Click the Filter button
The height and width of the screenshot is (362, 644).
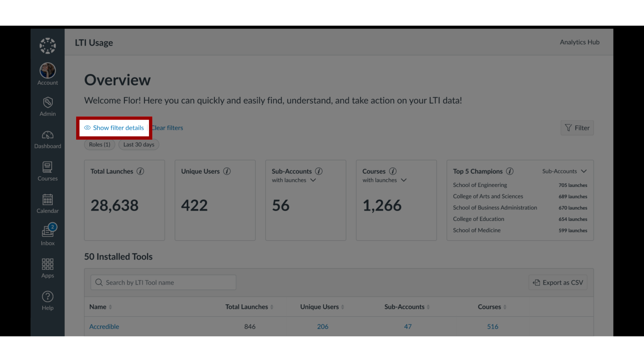577,127
